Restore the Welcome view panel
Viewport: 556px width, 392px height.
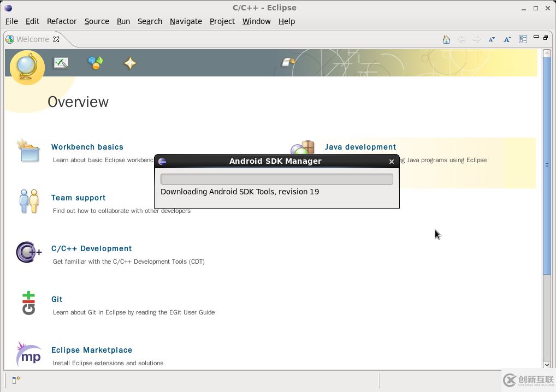546,37
